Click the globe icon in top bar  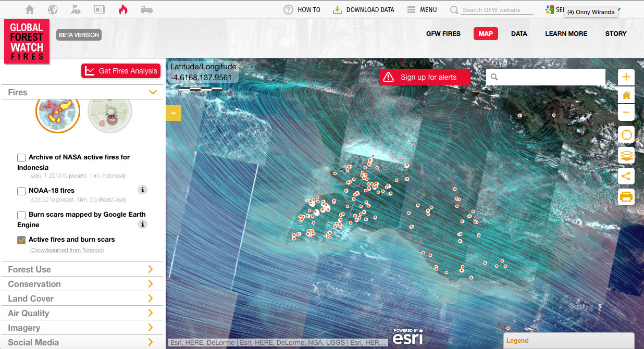pos(53,9)
